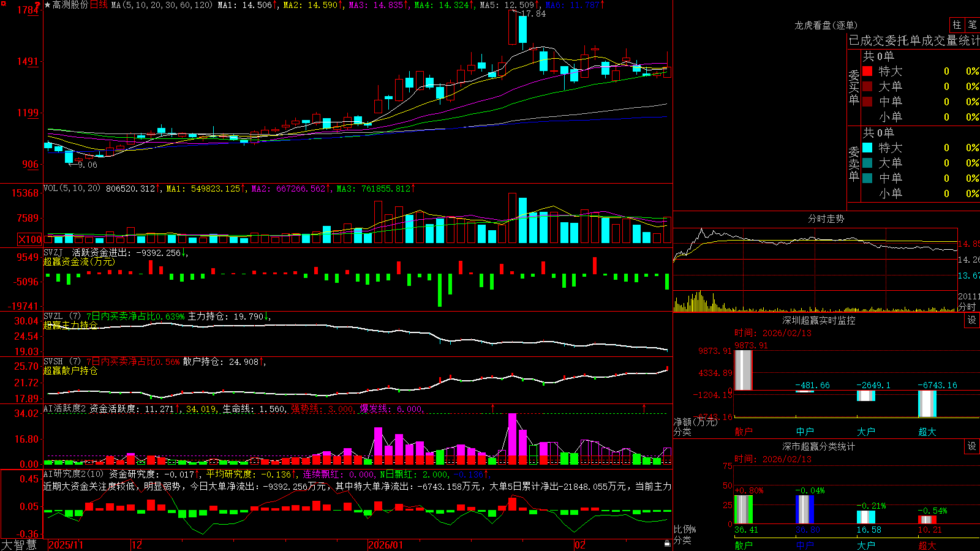Click the AI活跃度2 indicator label
980x551 pixels.
(x=64, y=408)
